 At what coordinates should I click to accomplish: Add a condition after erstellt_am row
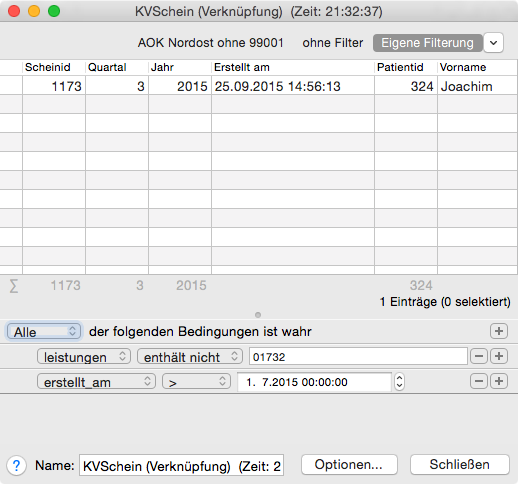point(499,381)
